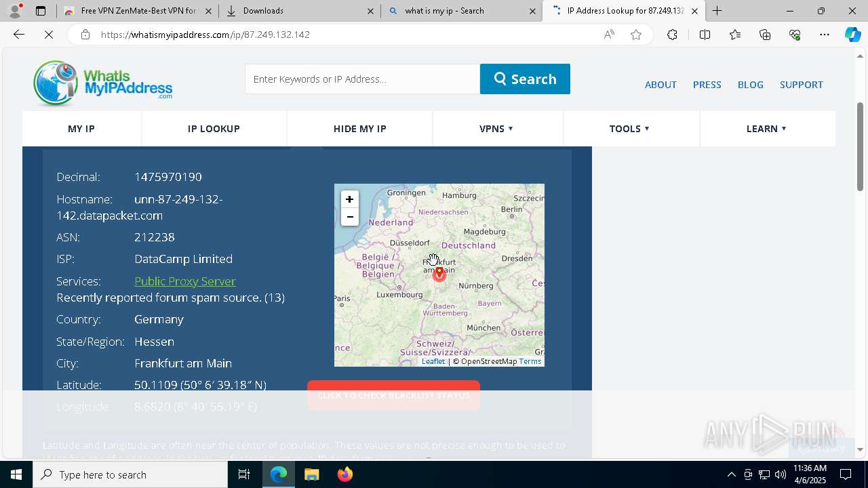Open Task View on the taskbar
Screen dimensions: 868x488
244,474
